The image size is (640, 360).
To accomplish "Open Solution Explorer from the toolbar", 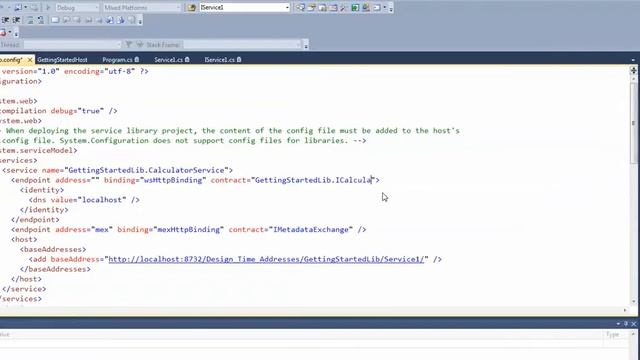I will point(300,7).
